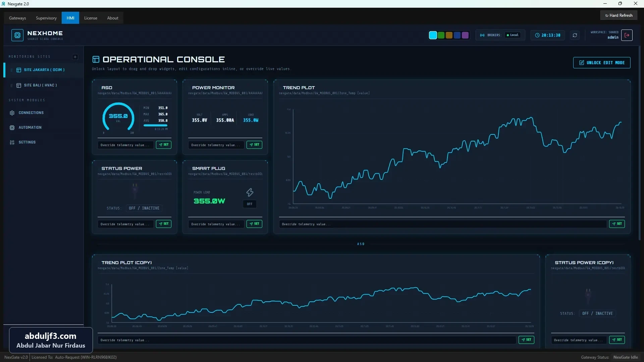Viewport: 644px width, 362px height.
Task: Toggle OFF / INACTIVE in Status Power (Copy)
Action: pyautogui.click(x=597, y=313)
